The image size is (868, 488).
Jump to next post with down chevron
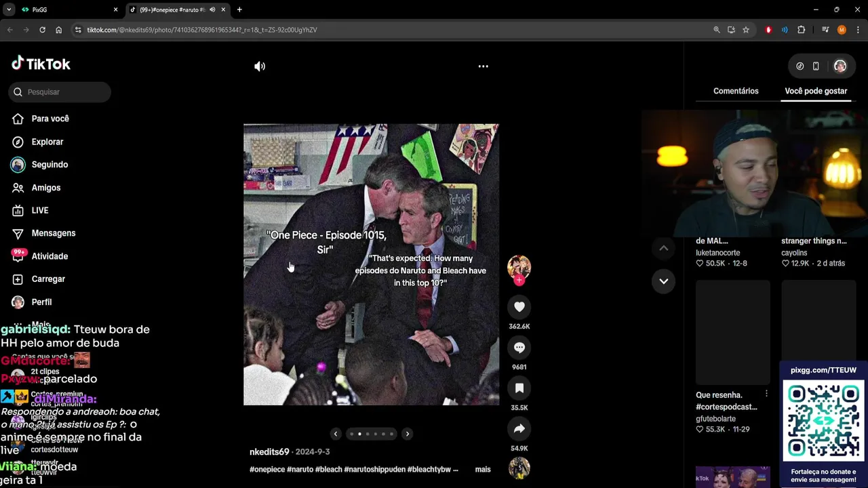(664, 281)
